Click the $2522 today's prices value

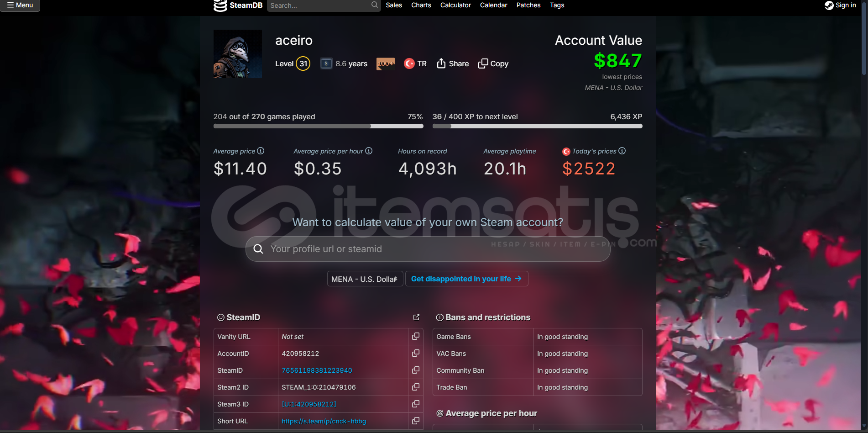[589, 169]
